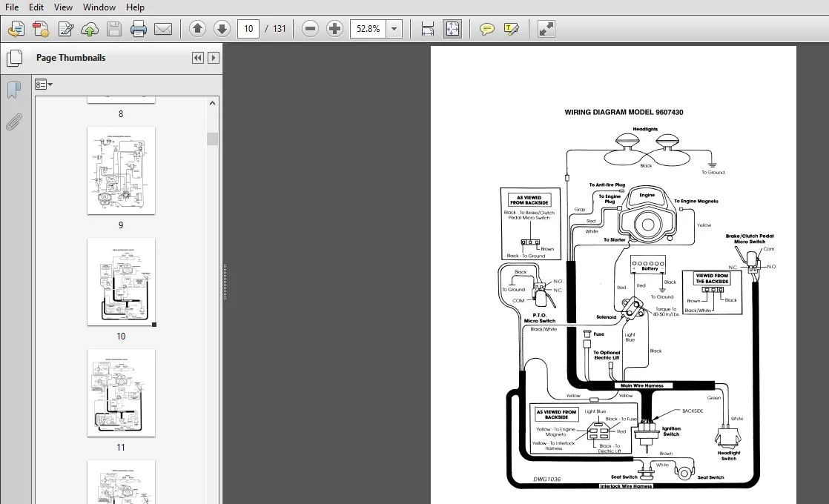829x504 pixels.
Task: Open the Help menu
Action: 135,7
